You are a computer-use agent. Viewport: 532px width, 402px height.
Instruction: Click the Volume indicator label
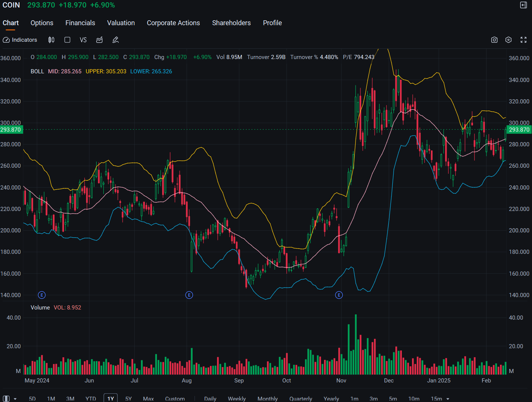40,308
